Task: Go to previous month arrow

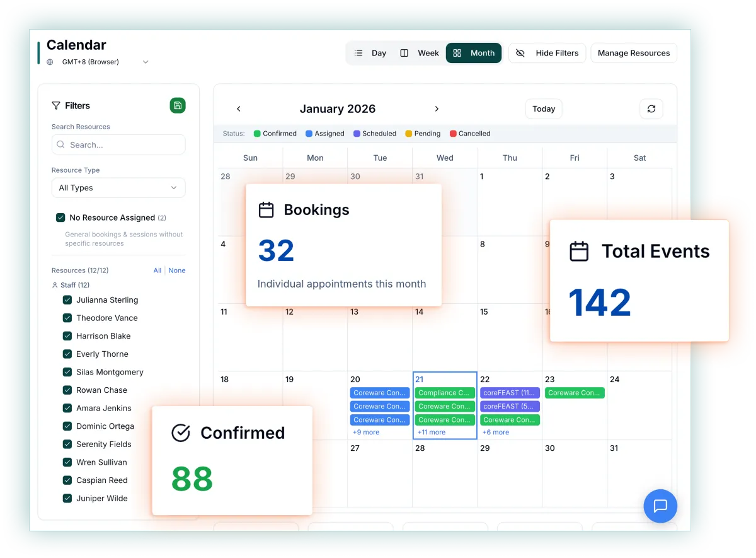Action: coord(239,108)
